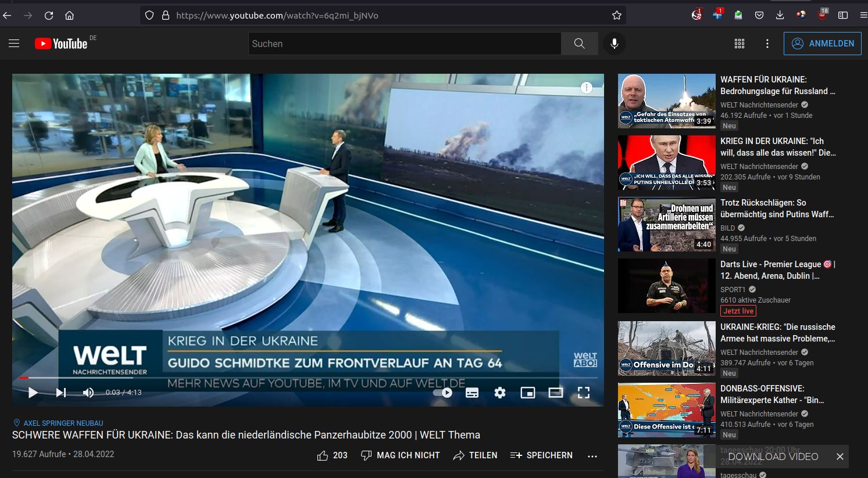Open the browser application menu

click(x=863, y=16)
